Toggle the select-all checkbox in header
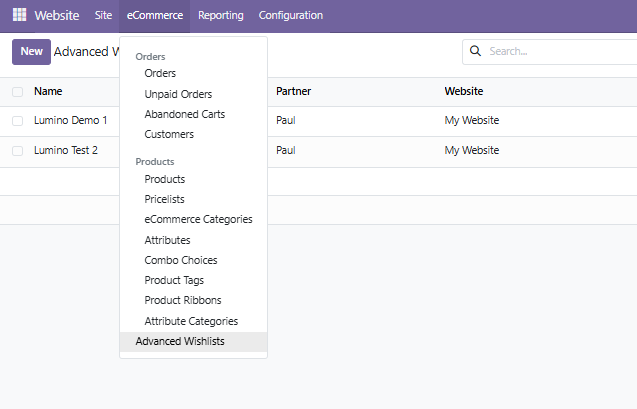Image resolution: width=637 pixels, height=409 pixels. [x=17, y=92]
